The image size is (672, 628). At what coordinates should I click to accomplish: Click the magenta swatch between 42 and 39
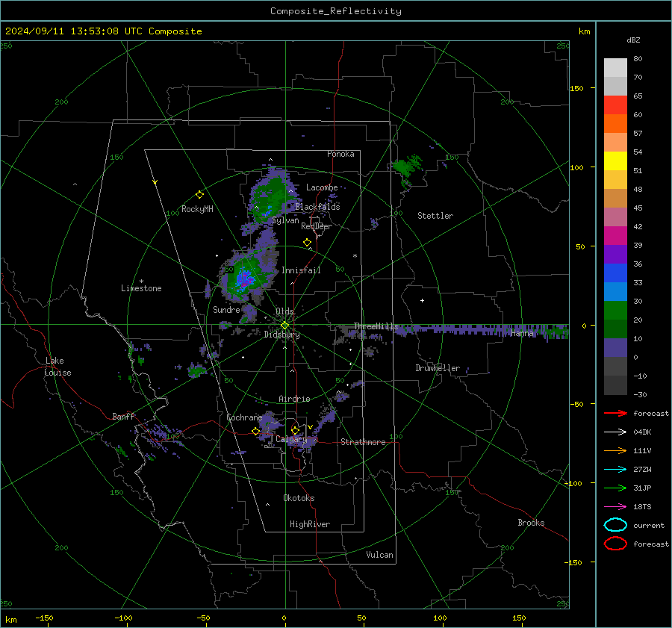tap(615, 235)
